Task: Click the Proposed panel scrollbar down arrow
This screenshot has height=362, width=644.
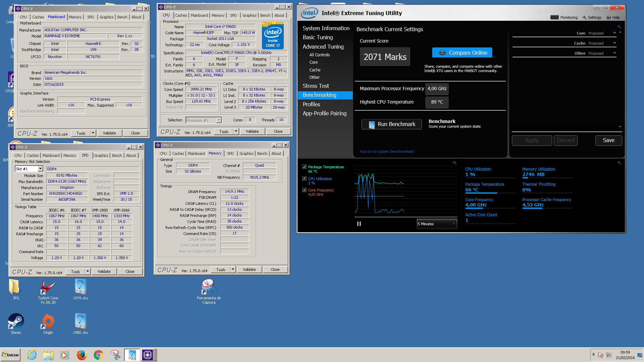Action: coord(620,127)
